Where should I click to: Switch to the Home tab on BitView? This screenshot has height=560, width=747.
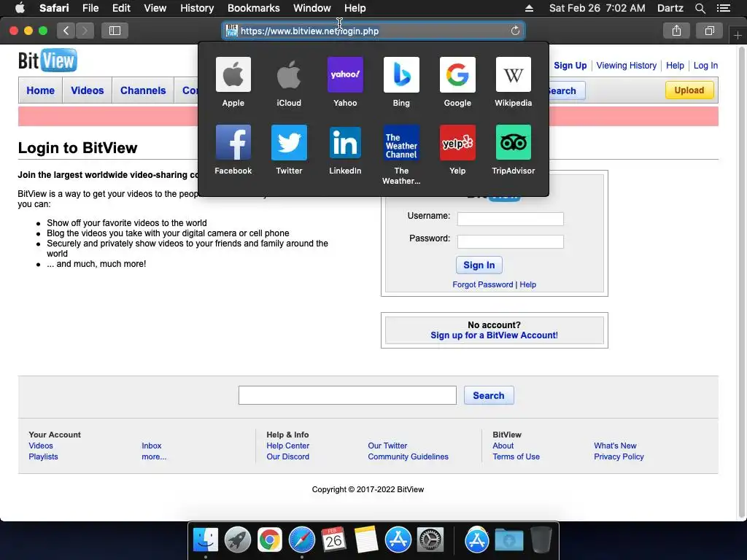click(x=41, y=90)
